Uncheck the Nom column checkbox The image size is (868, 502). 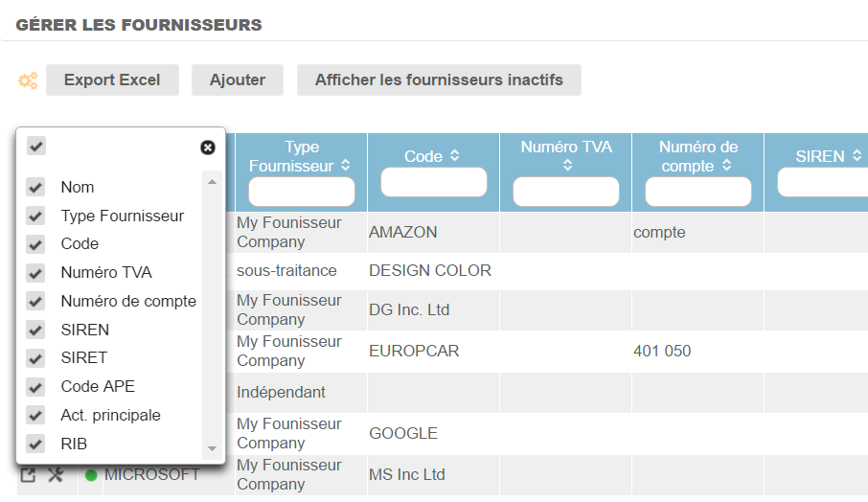point(36,187)
